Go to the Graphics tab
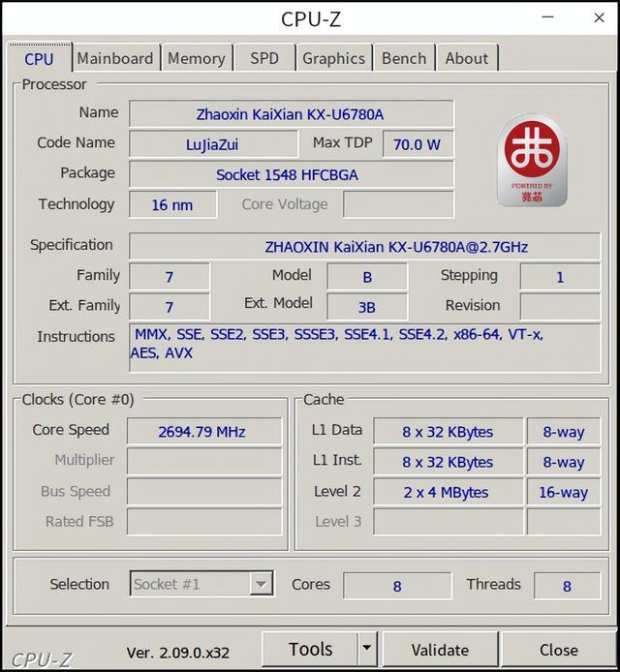This screenshot has width=620, height=672. 333,58
